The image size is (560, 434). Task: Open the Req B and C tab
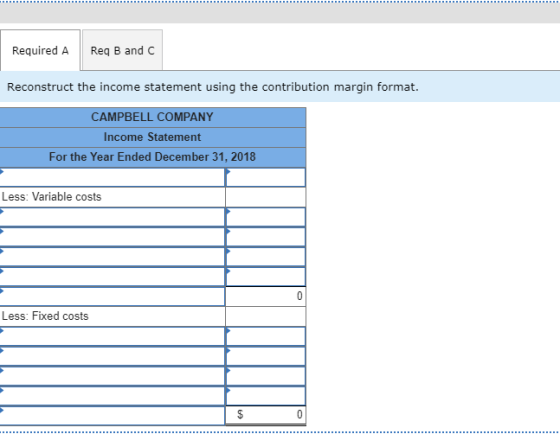click(x=122, y=50)
